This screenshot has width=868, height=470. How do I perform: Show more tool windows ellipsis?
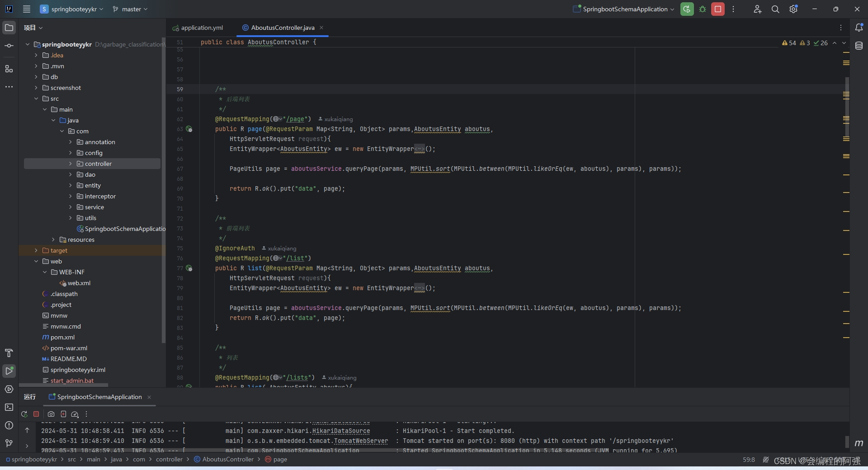[x=9, y=87]
